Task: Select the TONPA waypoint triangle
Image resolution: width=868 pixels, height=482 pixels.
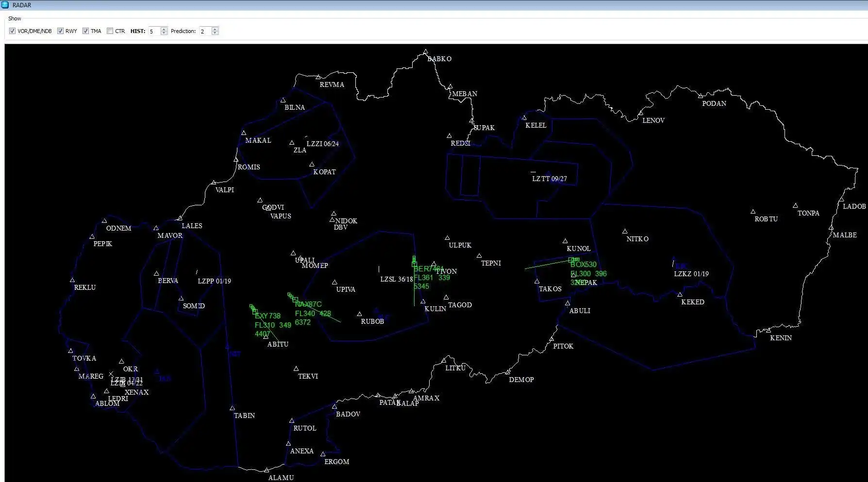Action: coord(795,206)
